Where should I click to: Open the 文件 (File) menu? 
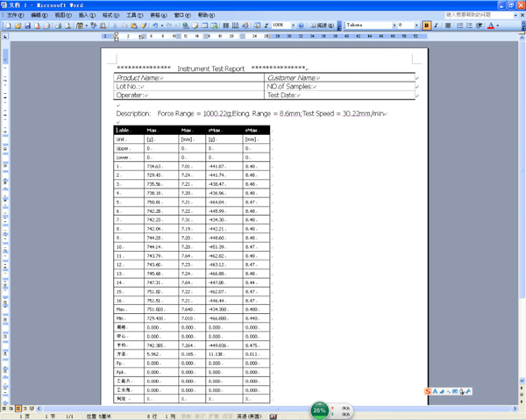click(x=16, y=15)
